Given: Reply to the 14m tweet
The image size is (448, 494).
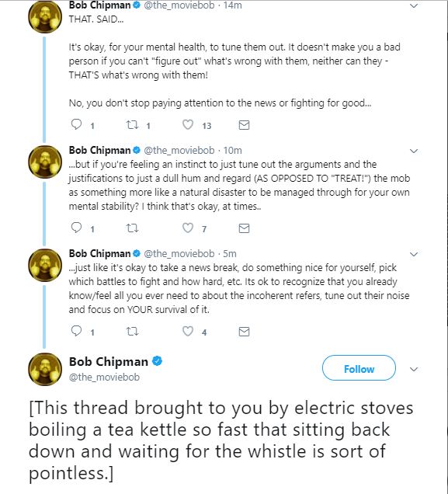Looking at the screenshot, I should click(76, 125).
